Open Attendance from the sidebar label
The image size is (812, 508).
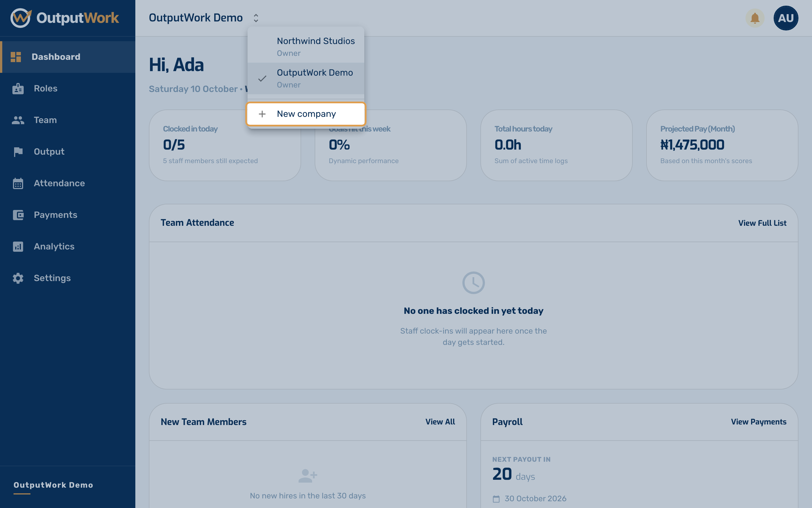point(59,183)
